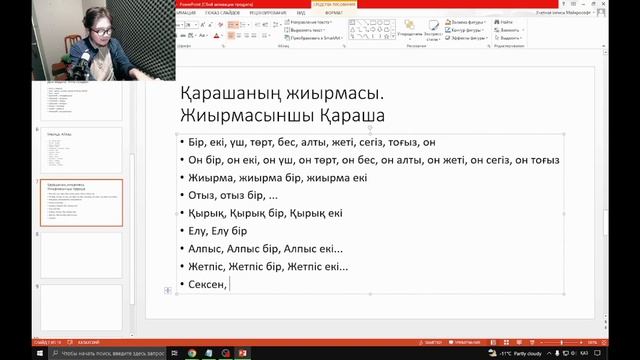Select the triangle shape in gallery

352,30
